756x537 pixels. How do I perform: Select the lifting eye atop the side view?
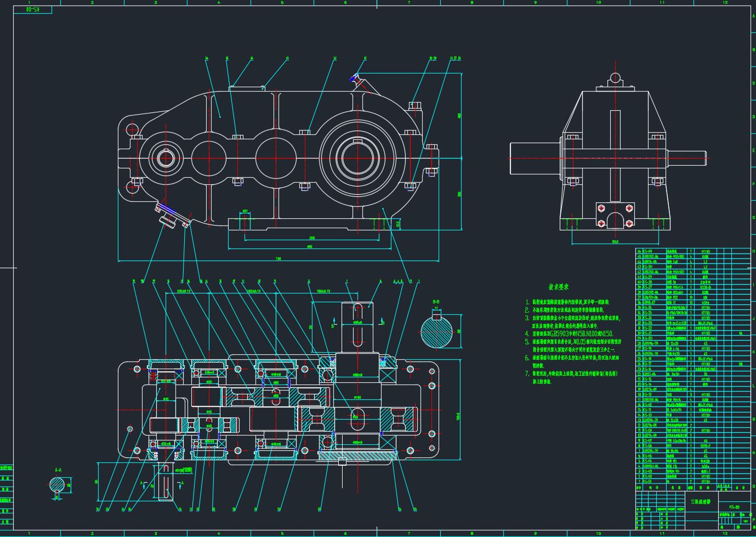point(615,78)
